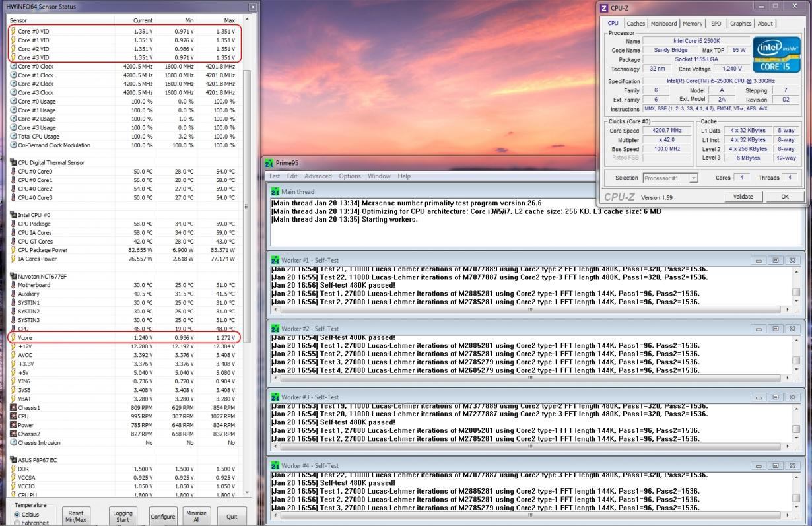Click the Intel CPU #0 group icon
812x526 pixels.
coord(13,215)
